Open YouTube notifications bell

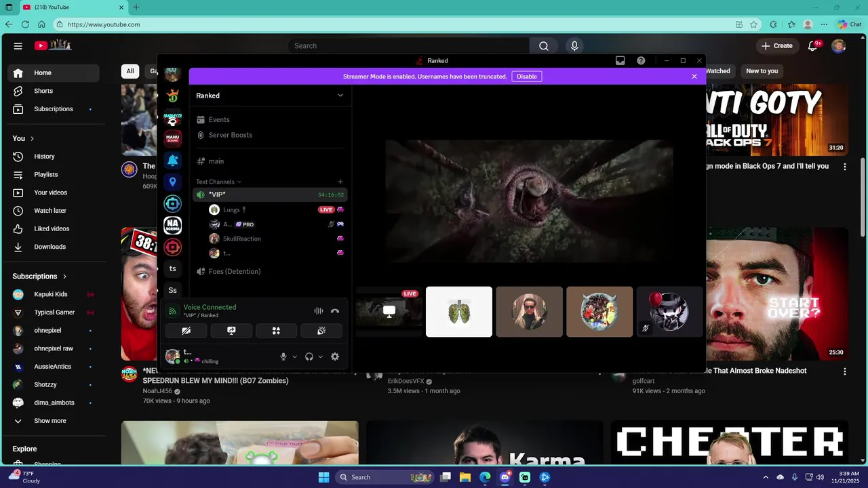click(x=813, y=46)
